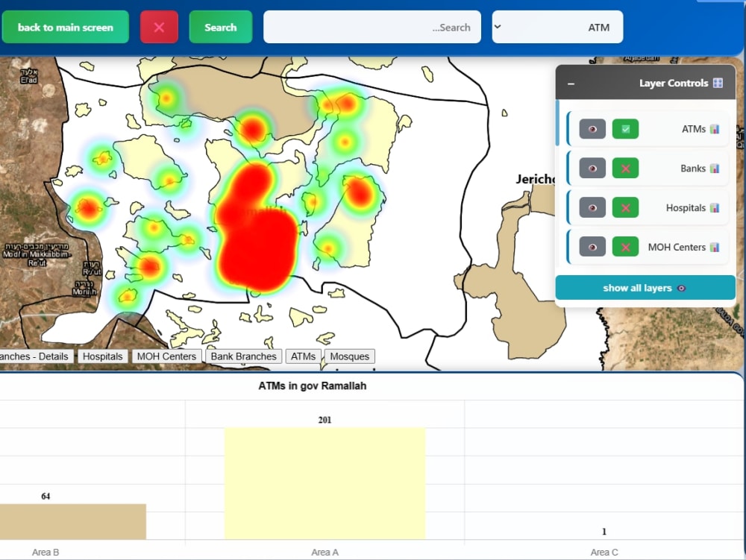Viewport: 746px width, 560px height.
Task: Click the ATMs chart icon
Action: coord(715,129)
